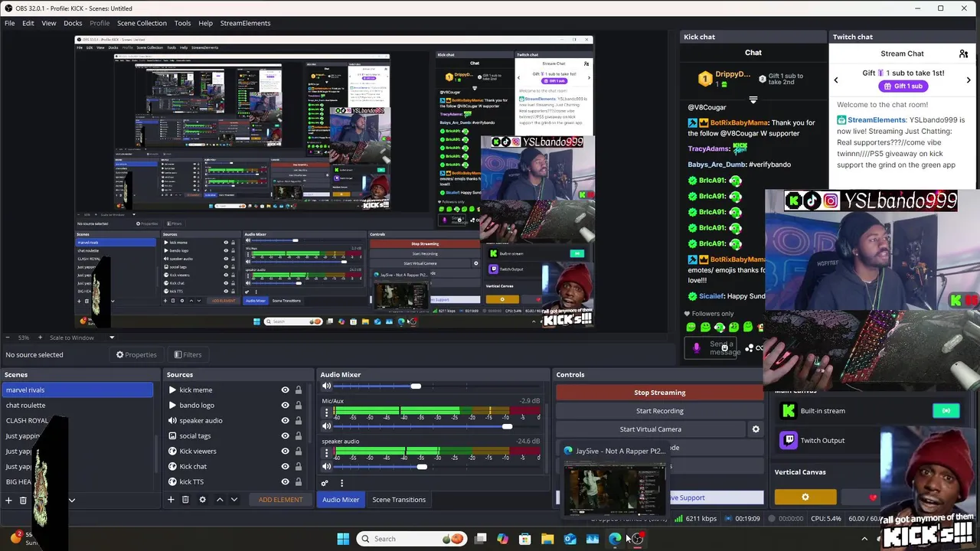Toggle the lock on Kick chat source
Viewport: 980px width, 551px height.
tap(299, 466)
